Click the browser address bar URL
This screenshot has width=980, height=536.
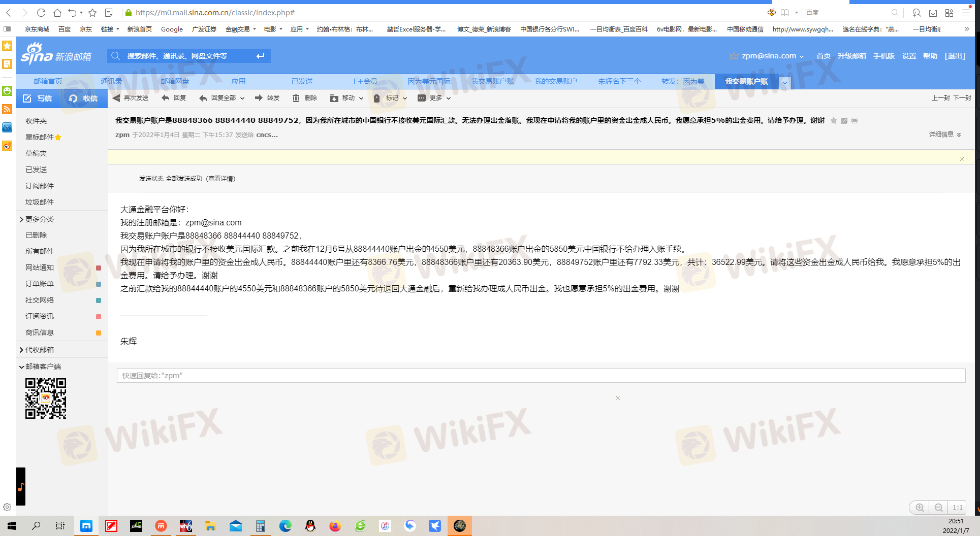(214, 13)
